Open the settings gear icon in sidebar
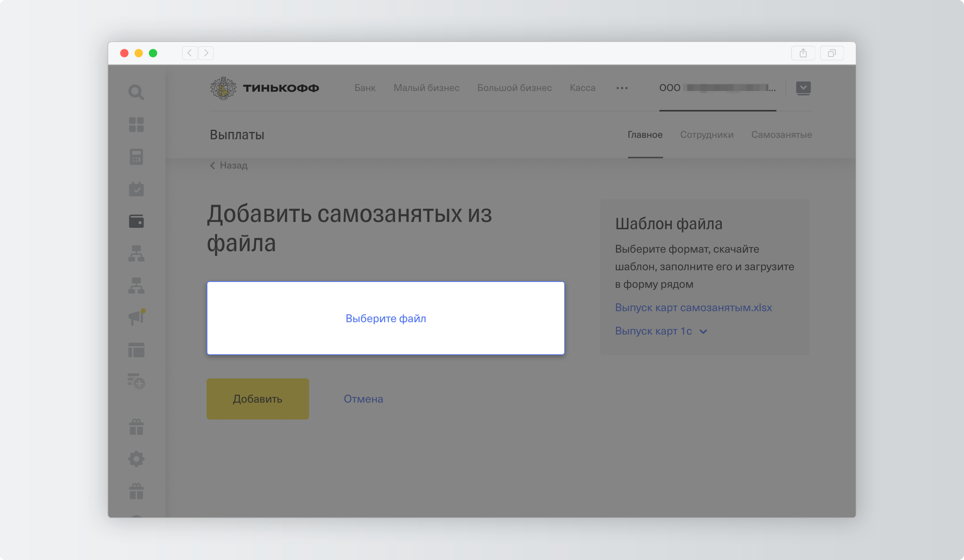Viewport: 964px width, 560px height. tap(136, 459)
